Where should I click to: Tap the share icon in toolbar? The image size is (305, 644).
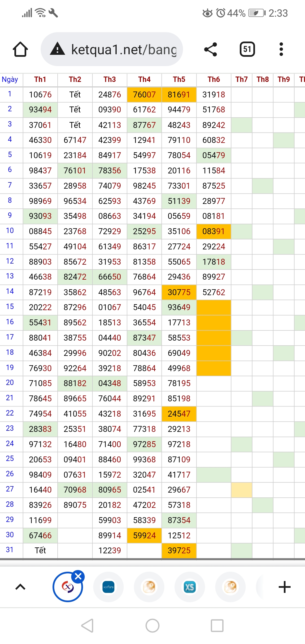coord(211,49)
